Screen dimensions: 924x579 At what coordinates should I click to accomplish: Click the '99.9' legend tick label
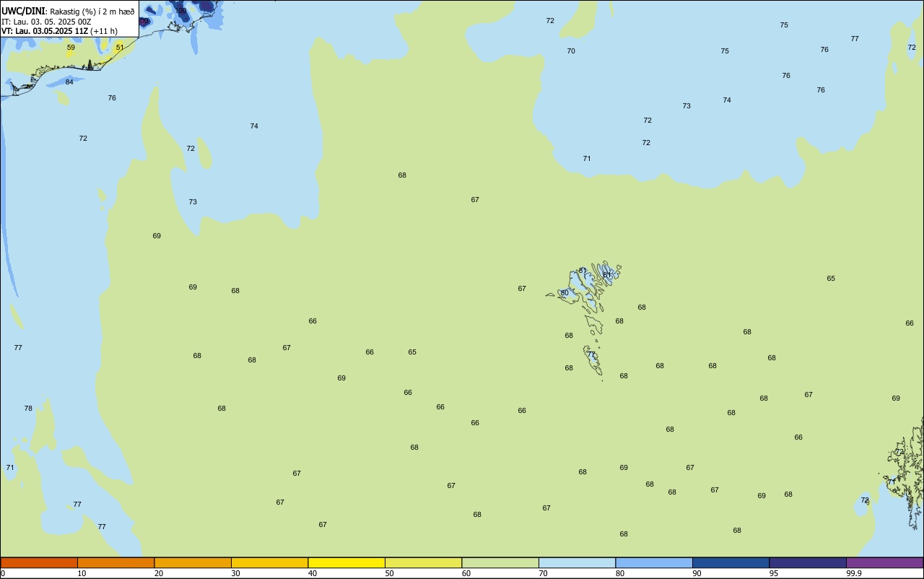(855, 573)
